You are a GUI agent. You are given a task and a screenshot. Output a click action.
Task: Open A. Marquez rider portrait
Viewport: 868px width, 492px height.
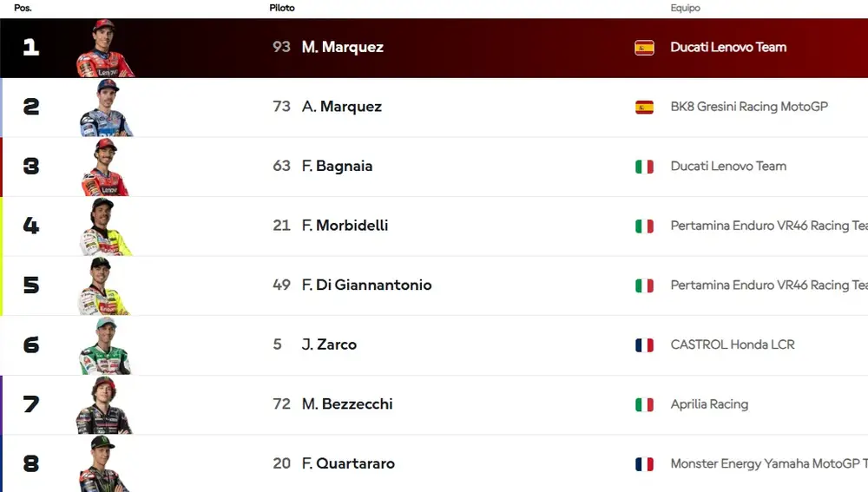click(106, 108)
